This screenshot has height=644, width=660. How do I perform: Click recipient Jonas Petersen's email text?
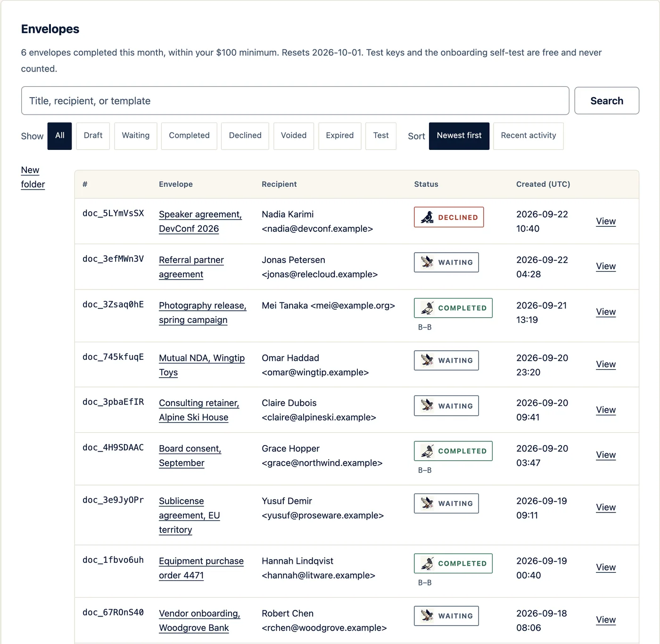[320, 274]
